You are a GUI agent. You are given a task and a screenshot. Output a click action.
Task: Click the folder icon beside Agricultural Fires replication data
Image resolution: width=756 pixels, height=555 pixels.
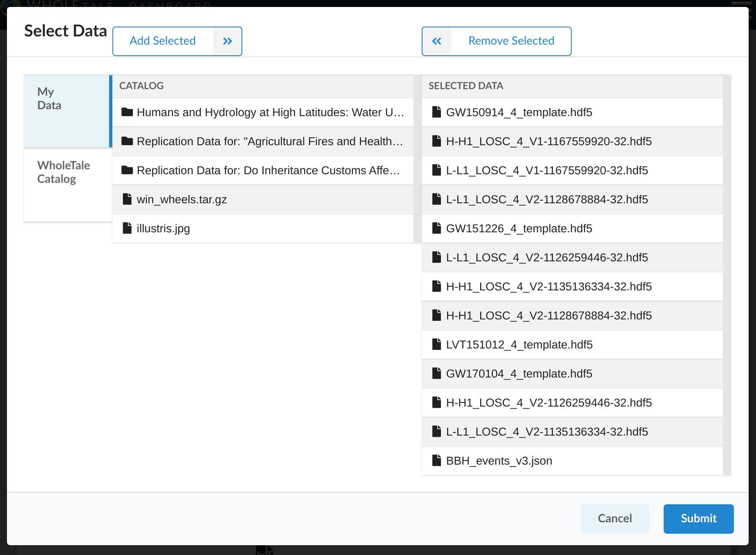[x=127, y=141]
